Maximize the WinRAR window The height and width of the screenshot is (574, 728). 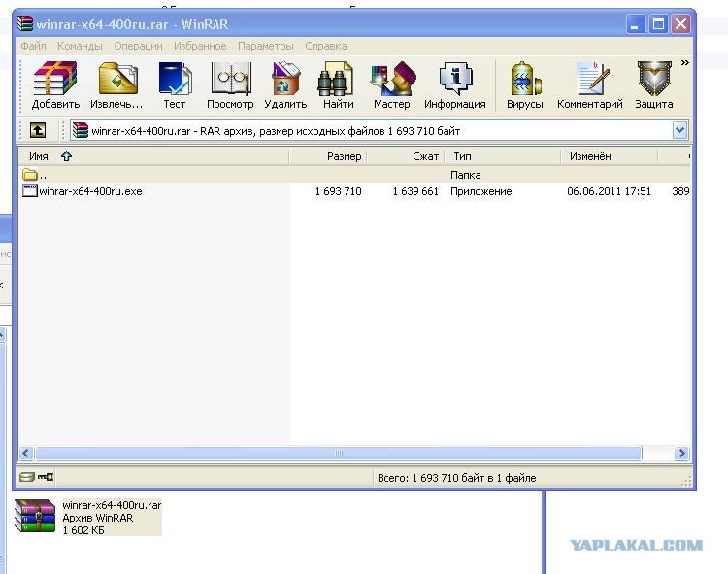coord(658,23)
